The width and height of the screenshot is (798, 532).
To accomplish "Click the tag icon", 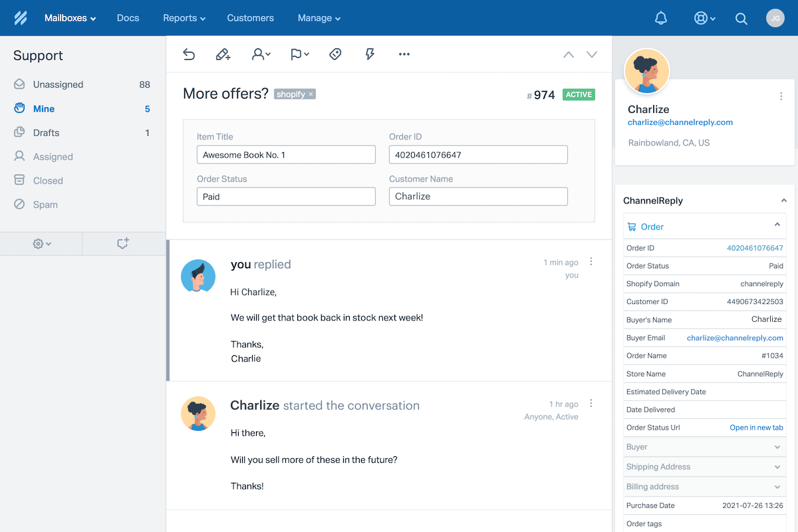I will [x=335, y=55].
